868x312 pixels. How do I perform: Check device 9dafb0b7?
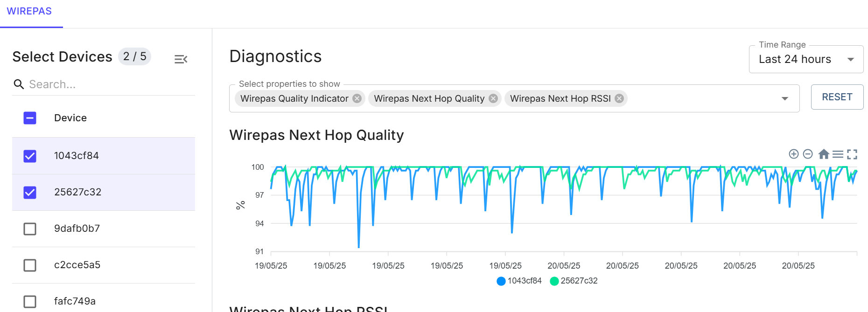tap(30, 229)
